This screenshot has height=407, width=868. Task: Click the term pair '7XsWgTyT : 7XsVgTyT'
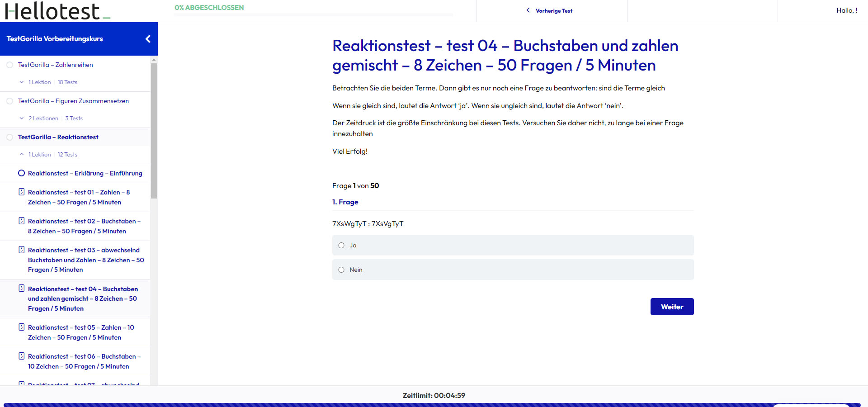click(x=368, y=224)
